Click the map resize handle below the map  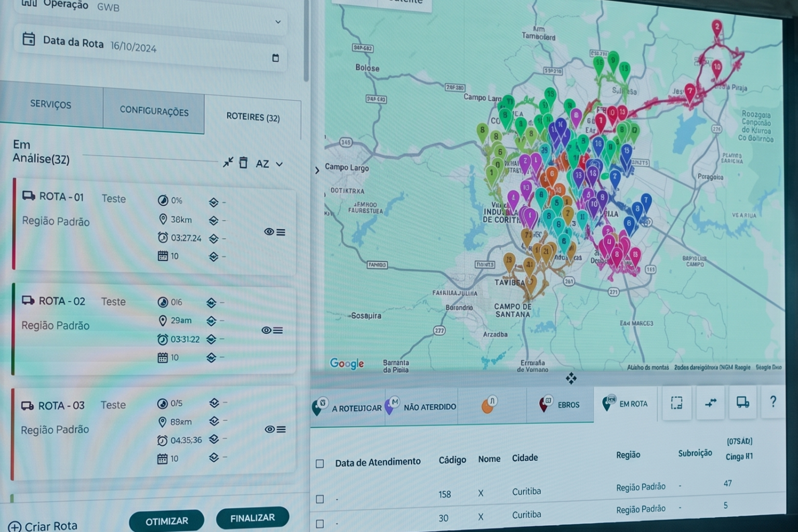pos(571,378)
